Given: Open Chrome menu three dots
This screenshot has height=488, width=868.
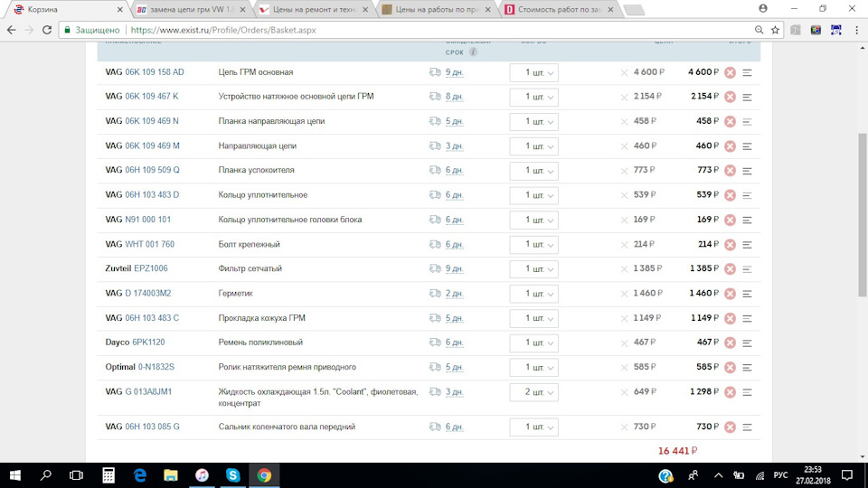Looking at the screenshot, I should [x=856, y=30].
